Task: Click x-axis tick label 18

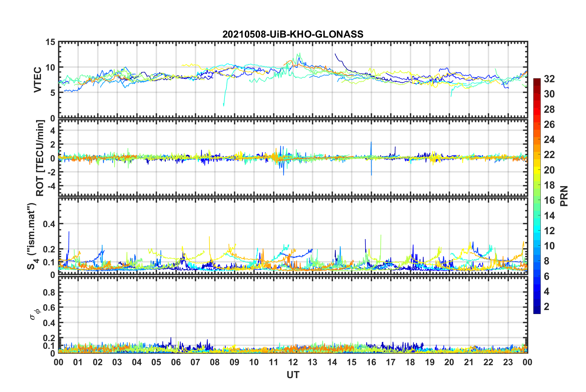Action: 410,362
